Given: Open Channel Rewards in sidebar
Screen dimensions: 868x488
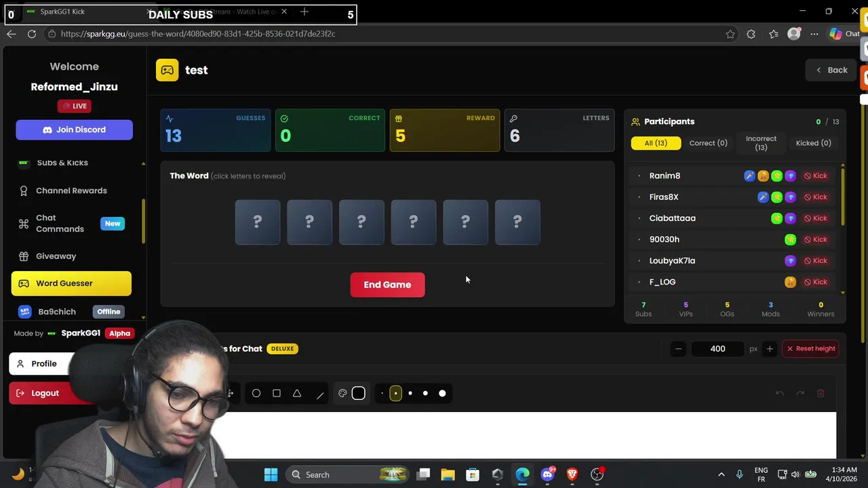Looking at the screenshot, I should coord(71,190).
